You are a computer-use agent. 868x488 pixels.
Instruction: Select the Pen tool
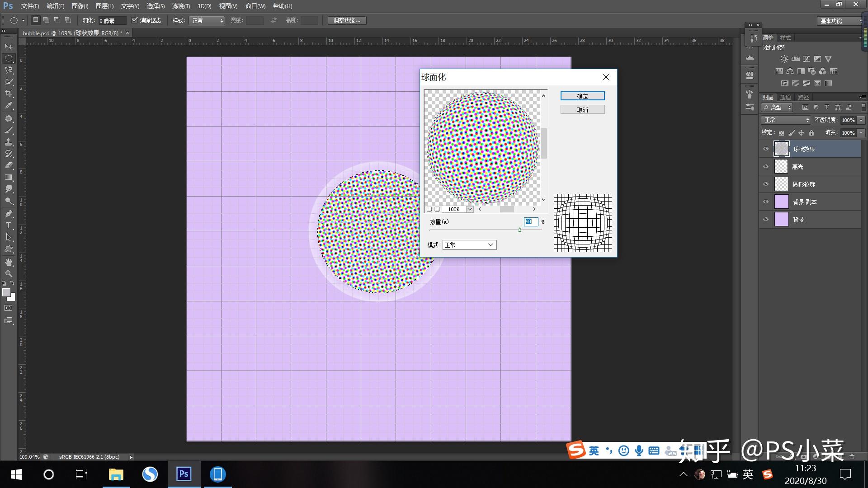pos(9,213)
